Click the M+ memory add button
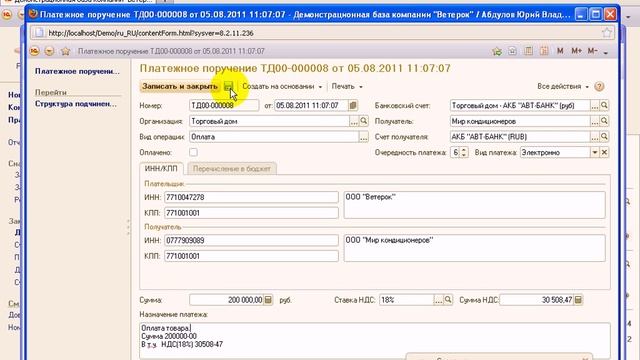 (x=576, y=51)
